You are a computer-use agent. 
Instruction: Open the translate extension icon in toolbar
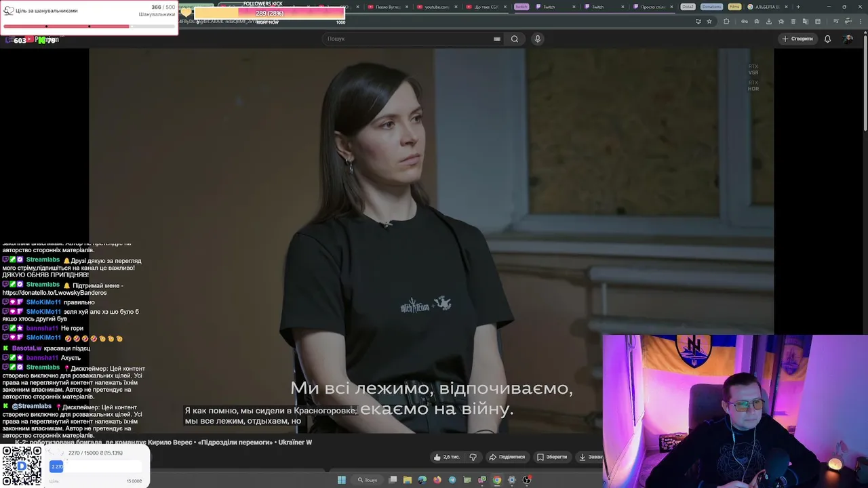click(806, 21)
